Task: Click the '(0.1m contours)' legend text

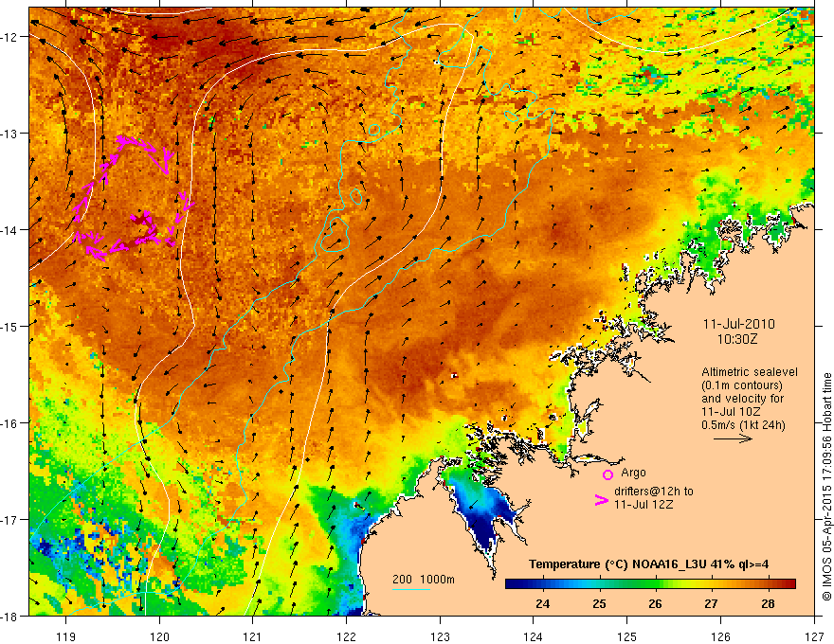Action: click(x=742, y=385)
